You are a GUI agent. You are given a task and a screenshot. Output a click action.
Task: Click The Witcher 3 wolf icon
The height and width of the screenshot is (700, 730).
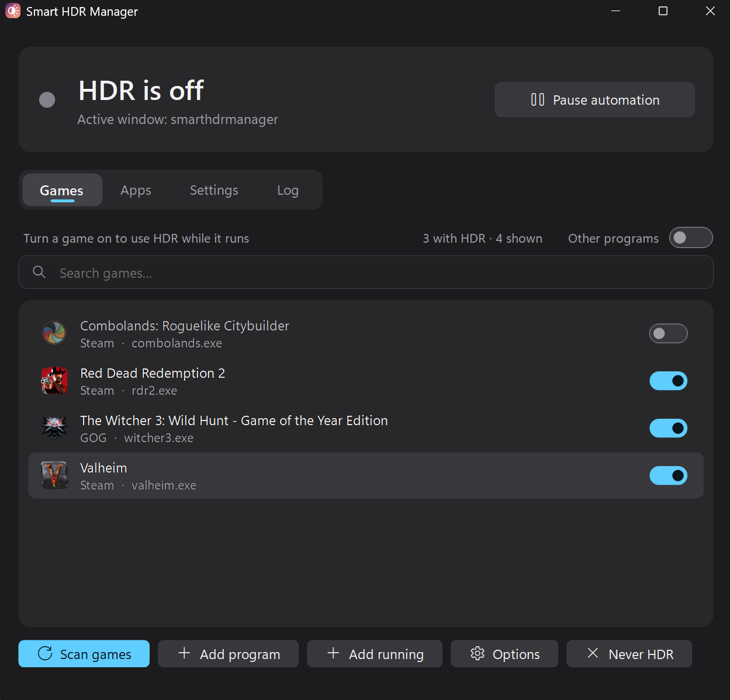pos(54,428)
